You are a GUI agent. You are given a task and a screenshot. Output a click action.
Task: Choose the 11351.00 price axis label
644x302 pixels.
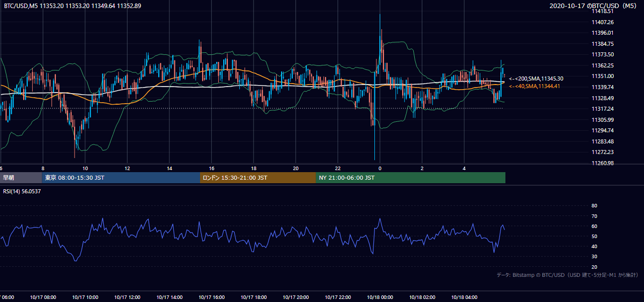click(603, 76)
